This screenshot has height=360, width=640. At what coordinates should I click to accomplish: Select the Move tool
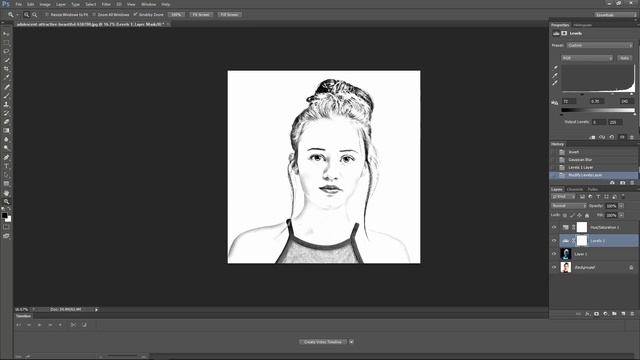6,34
